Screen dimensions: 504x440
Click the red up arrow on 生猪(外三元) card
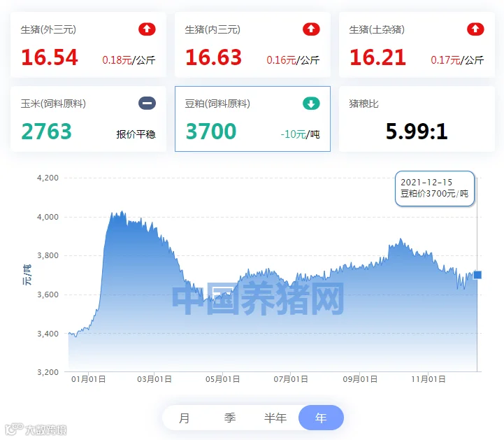tap(147, 29)
